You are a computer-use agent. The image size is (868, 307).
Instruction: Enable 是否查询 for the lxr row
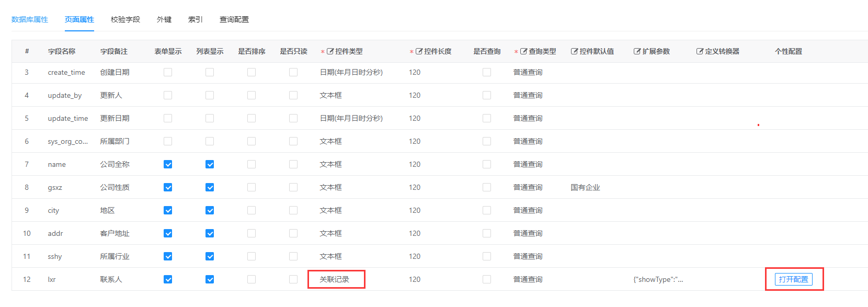coord(487,279)
